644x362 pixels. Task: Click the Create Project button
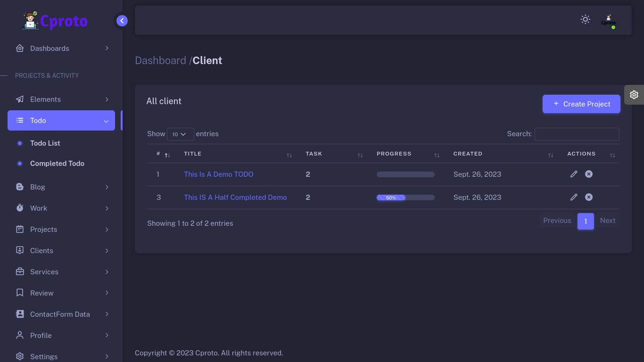(581, 104)
